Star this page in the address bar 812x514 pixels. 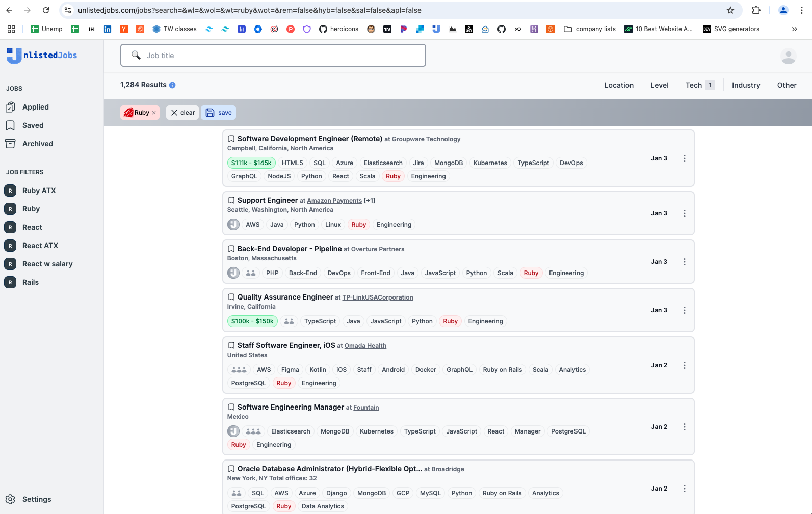(730, 10)
